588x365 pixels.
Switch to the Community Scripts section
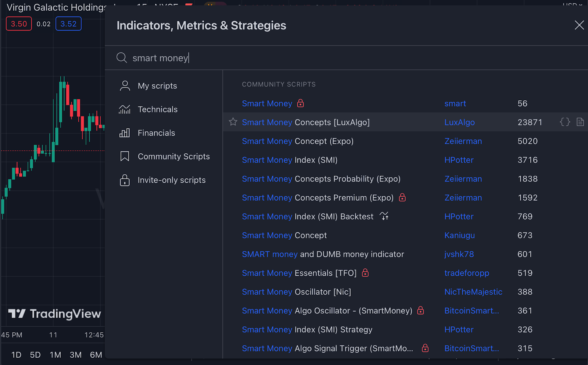(174, 156)
